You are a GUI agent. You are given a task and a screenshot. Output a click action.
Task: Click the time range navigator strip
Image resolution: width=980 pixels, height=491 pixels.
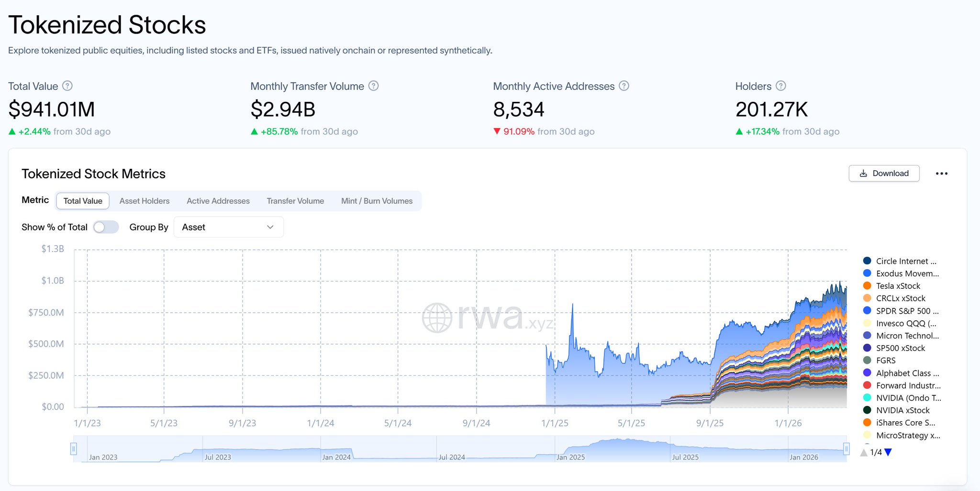460,449
